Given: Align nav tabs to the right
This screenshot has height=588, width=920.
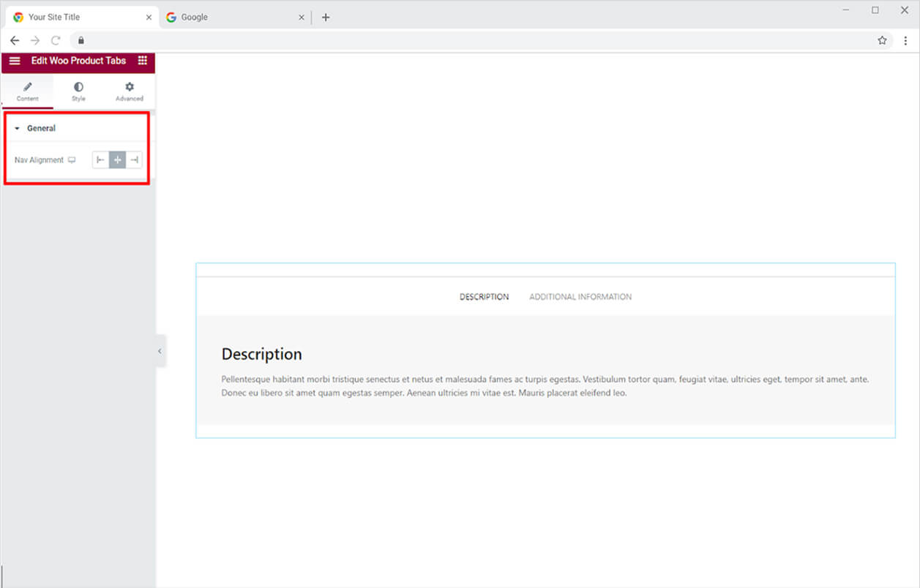Looking at the screenshot, I should point(134,160).
